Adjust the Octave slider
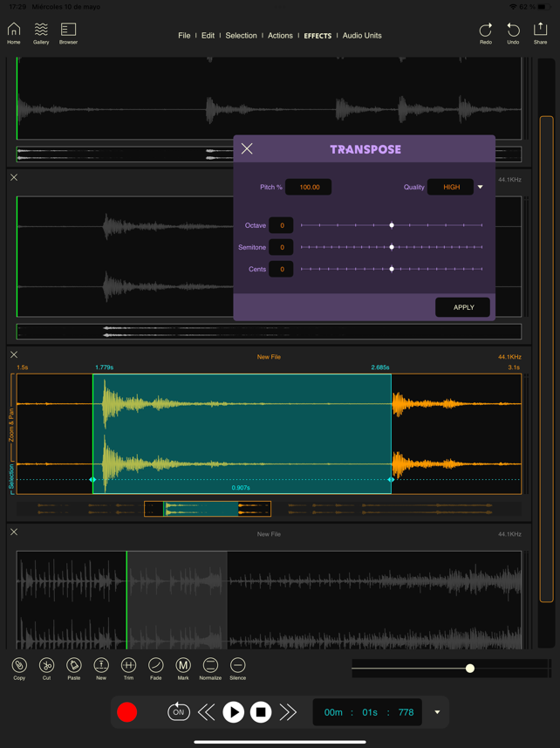Viewport: 560px width, 748px height. point(392,225)
